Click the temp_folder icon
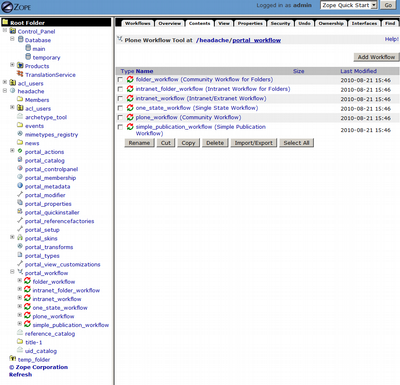The height and width of the screenshot is (385, 400). (x=13, y=359)
